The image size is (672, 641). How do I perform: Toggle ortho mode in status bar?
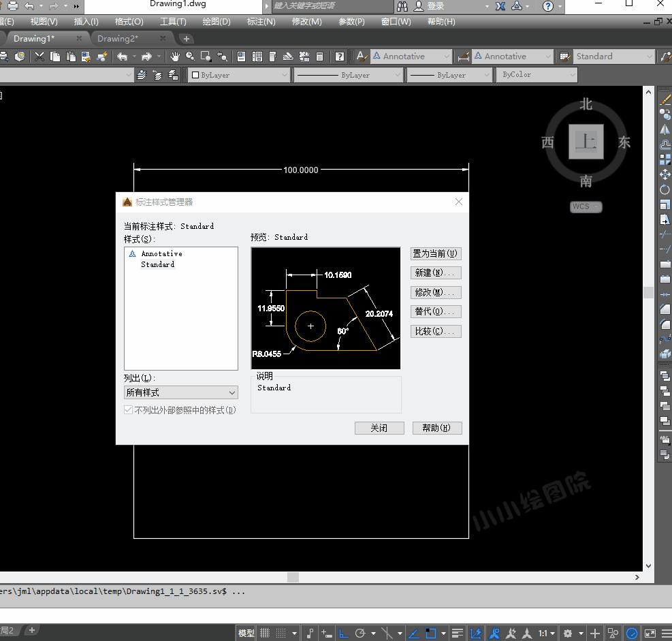pos(344,633)
